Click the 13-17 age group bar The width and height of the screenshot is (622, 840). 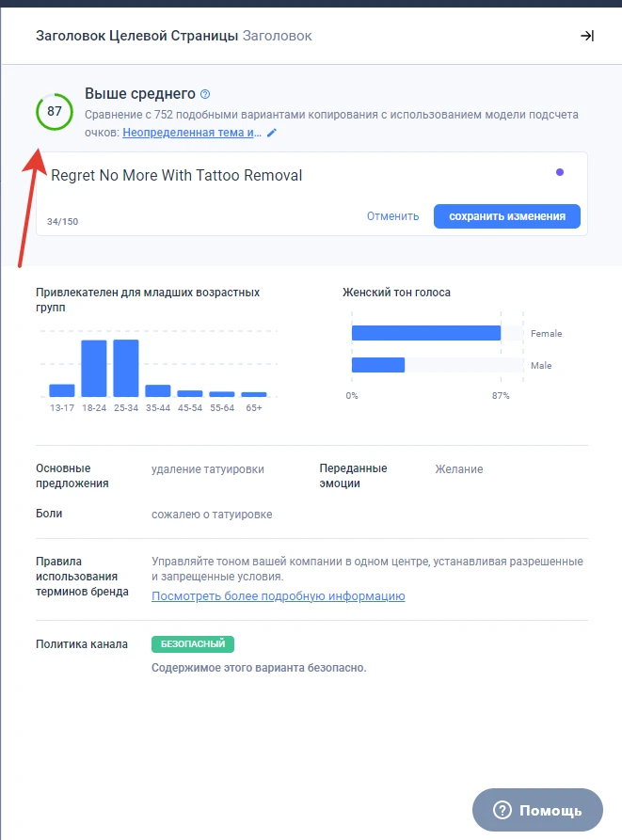[61, 390]
